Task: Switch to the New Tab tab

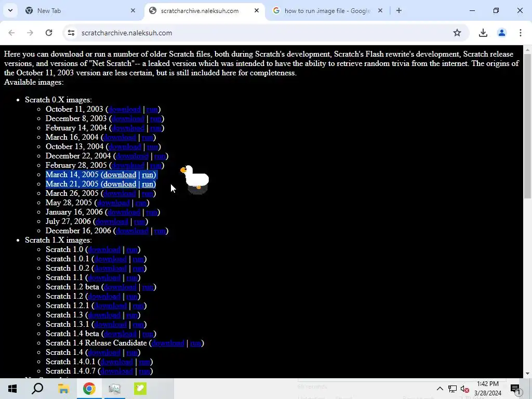Action: pos(81,11)
